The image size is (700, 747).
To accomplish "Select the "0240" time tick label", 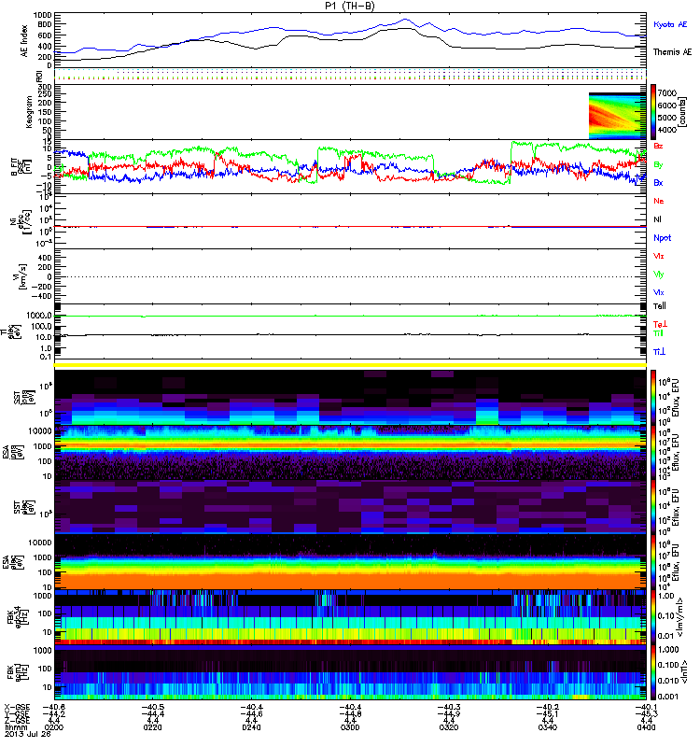I will click(251, 727).
